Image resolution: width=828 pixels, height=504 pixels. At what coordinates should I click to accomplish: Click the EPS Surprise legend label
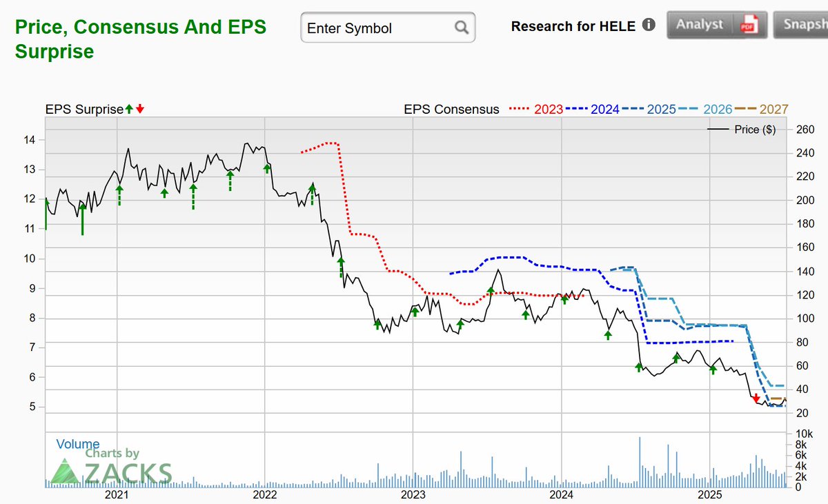coord(85,109)
